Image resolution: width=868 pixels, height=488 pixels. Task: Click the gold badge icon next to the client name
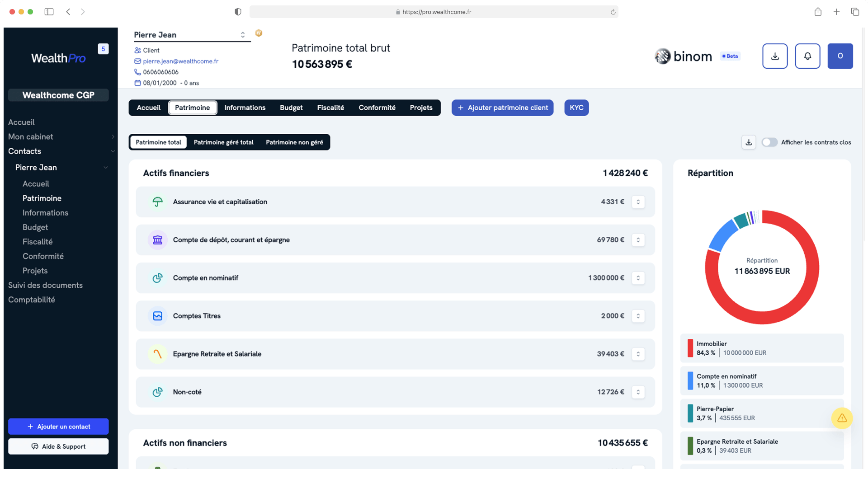coord(259,33)
